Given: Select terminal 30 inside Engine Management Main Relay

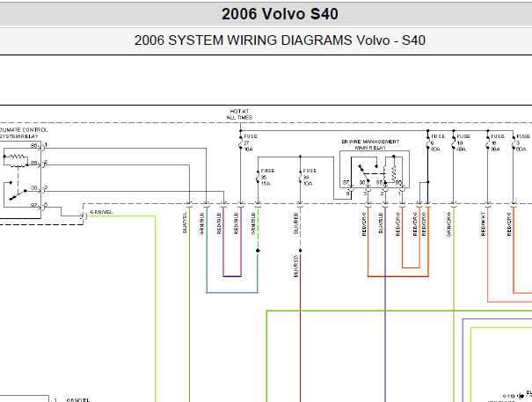Looking at the screenshot, I should click(362, 183).
